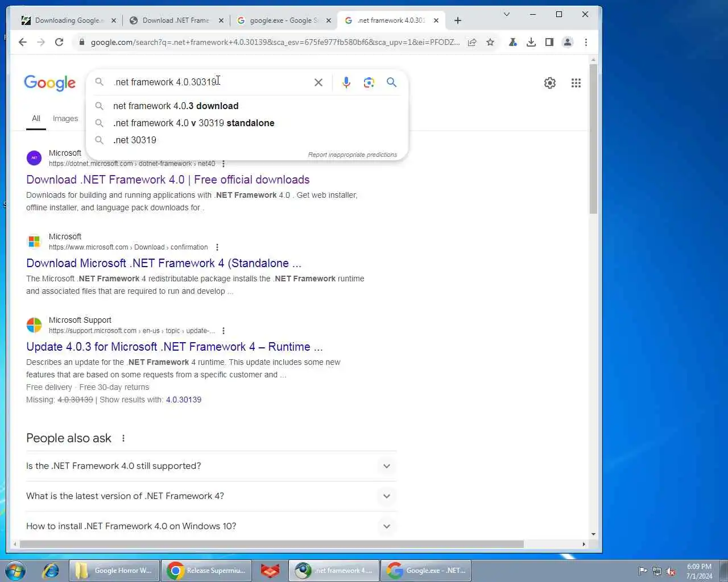Click the red taskbar application icon
The height and width of the screenshot is (582, 728).
[270, 571]
